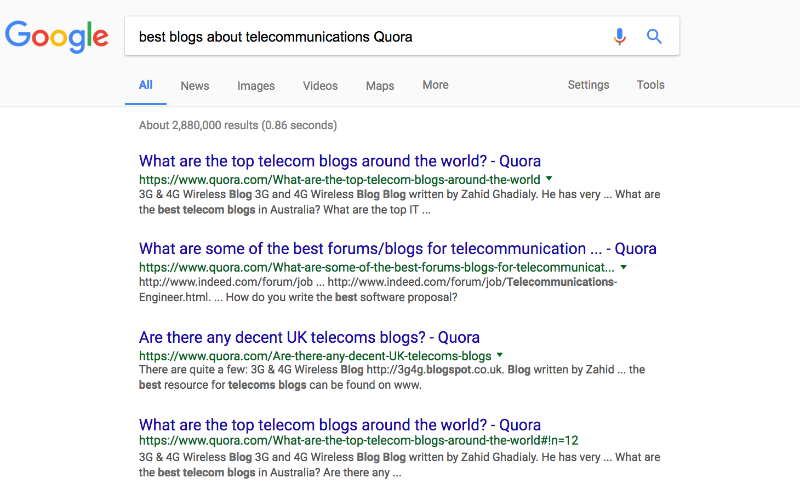Open search Settings menu
The image size is (800, 495).
coord(588,85)
